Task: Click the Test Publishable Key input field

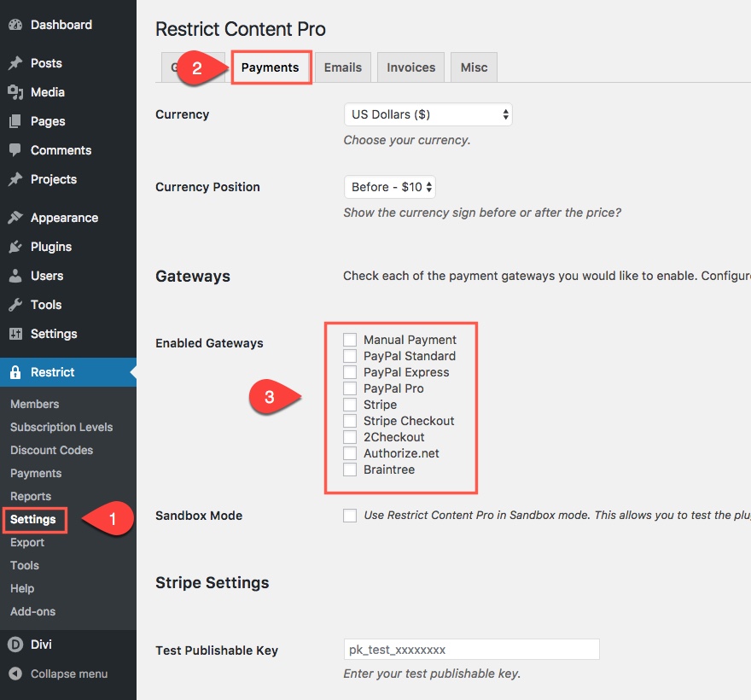Action: [x=471, y=650]
